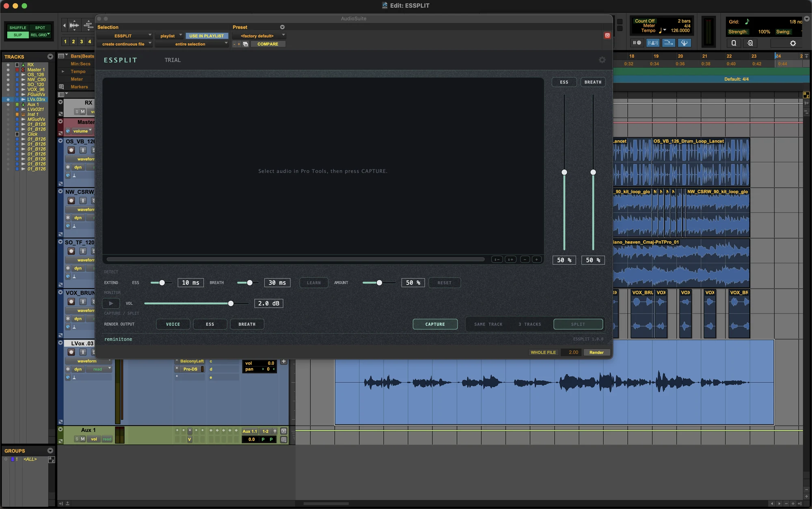Screen dimensions: 812x509
Task: Adjust the monitor VOL slider
Action: click(x=231, y=303)
